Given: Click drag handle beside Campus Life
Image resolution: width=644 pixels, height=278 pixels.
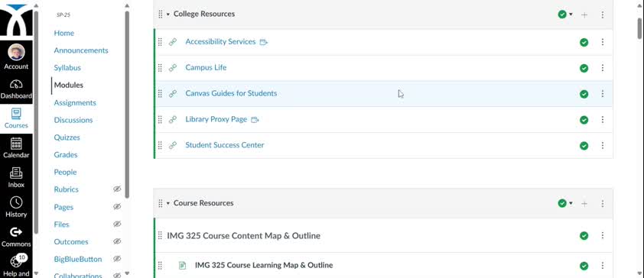Looking at the screenshot, I should click(160, 68).
